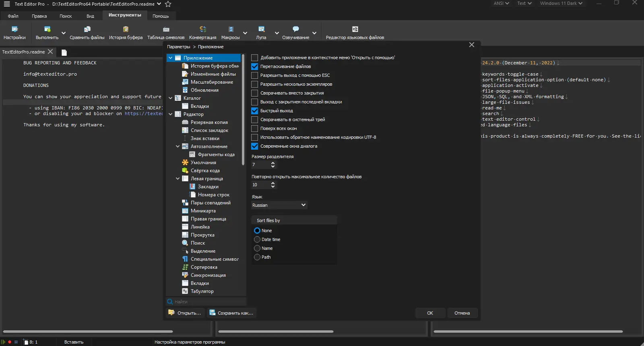Select Name sort radio button
Screen dimensions: 644x346
coord(257,248)
